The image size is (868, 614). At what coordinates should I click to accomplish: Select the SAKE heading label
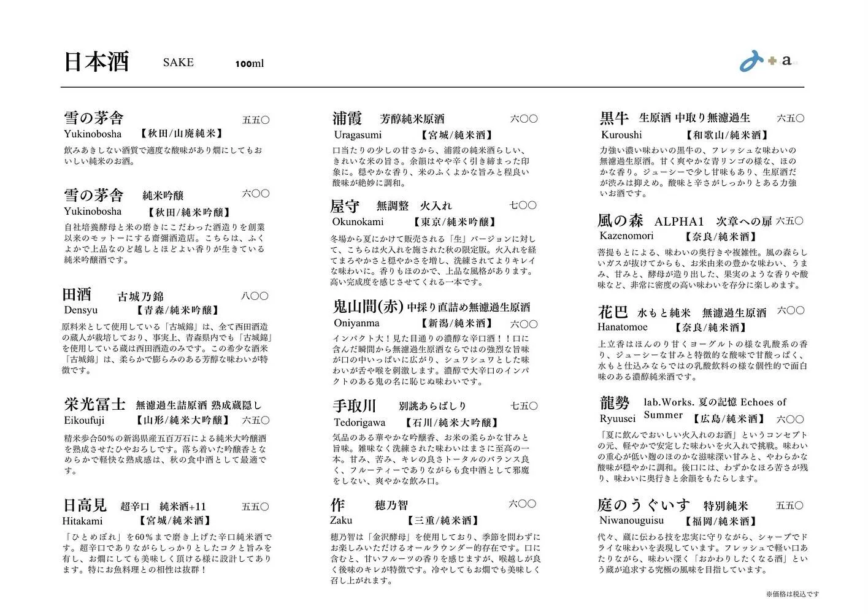point(178,63)
